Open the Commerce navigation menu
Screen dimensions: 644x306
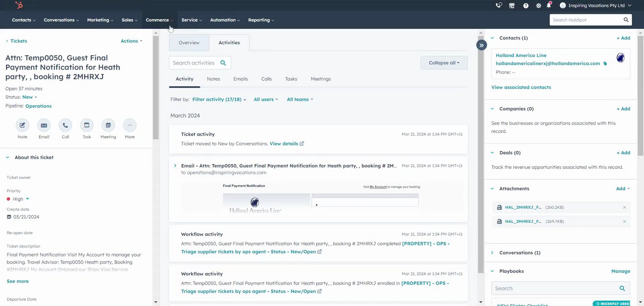(x=159, y=20)
